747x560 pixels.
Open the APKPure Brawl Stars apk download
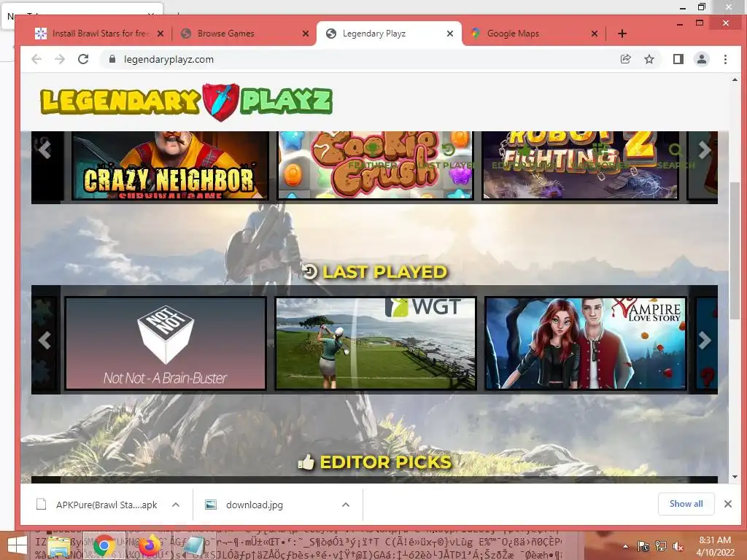click(98, 505)
